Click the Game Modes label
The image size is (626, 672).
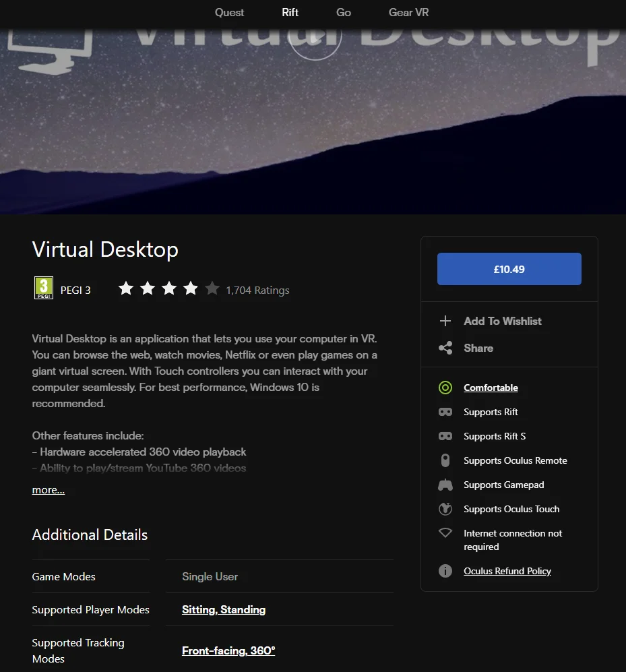[x=64, y=576]
